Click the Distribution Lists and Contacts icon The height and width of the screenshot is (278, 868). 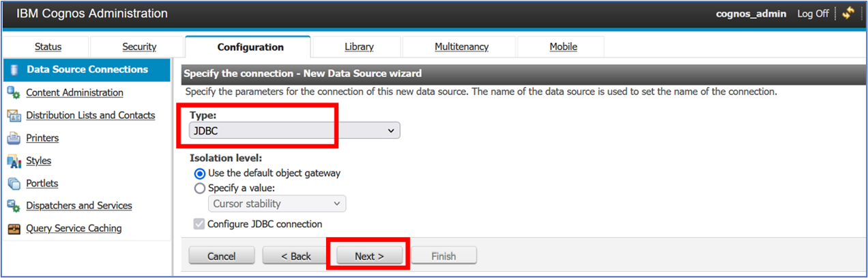(x=14, y=115)
